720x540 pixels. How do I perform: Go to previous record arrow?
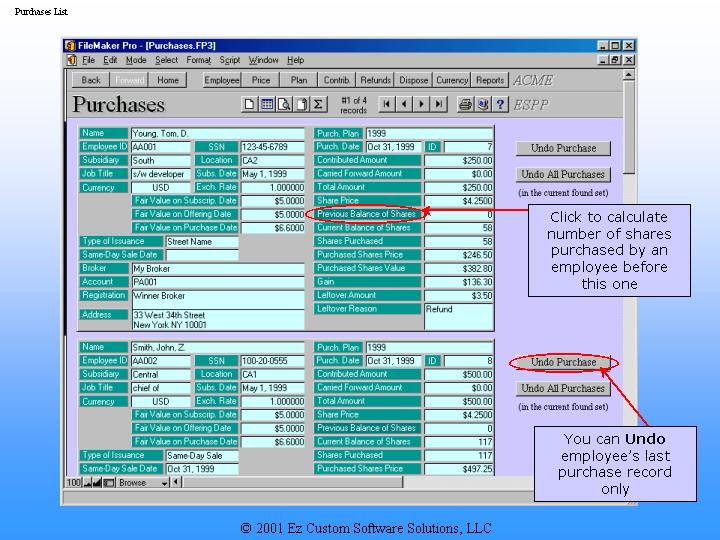(404, 104)
